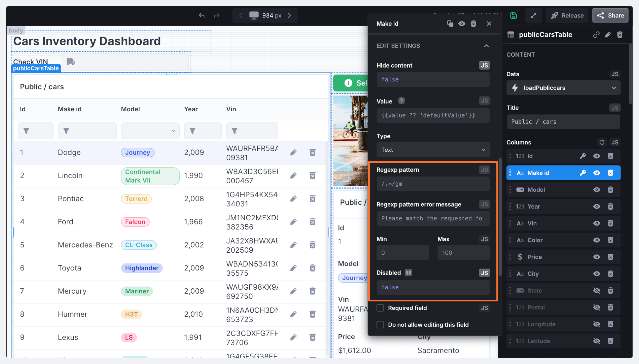Click the Share button
Screen dimensions: 639x364
[610, 16]
